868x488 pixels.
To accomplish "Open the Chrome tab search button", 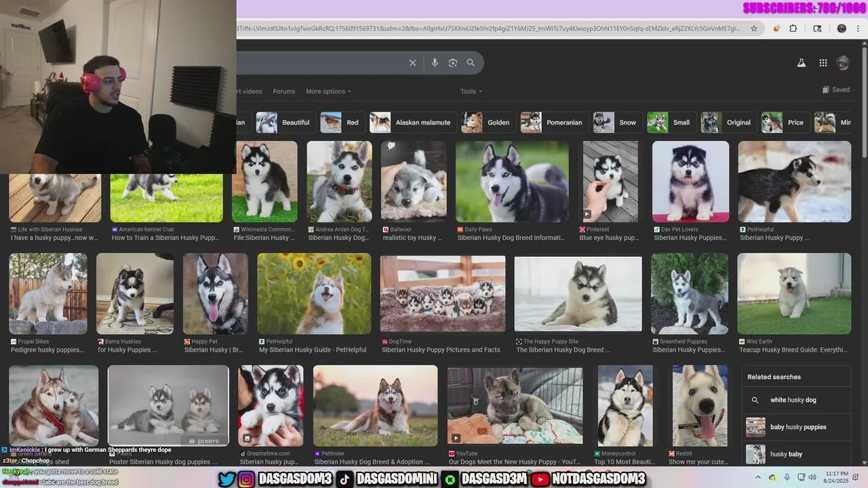I will click(x=817, y=28).
